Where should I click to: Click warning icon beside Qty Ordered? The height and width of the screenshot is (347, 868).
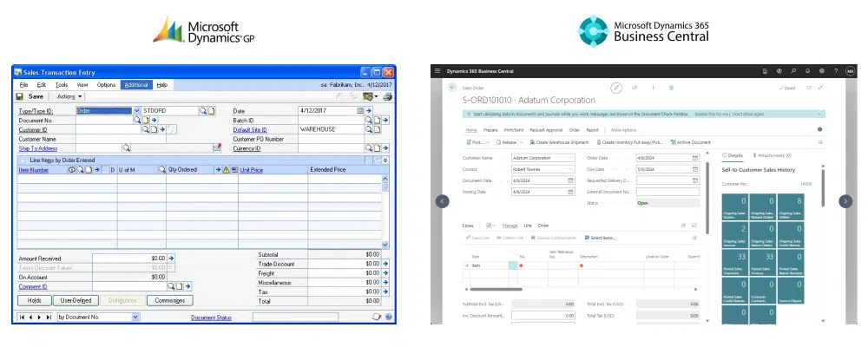(226, 170)
